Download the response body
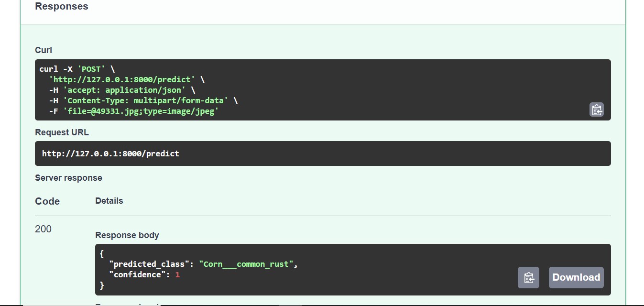Screen dimensions: 644x306 576,277
